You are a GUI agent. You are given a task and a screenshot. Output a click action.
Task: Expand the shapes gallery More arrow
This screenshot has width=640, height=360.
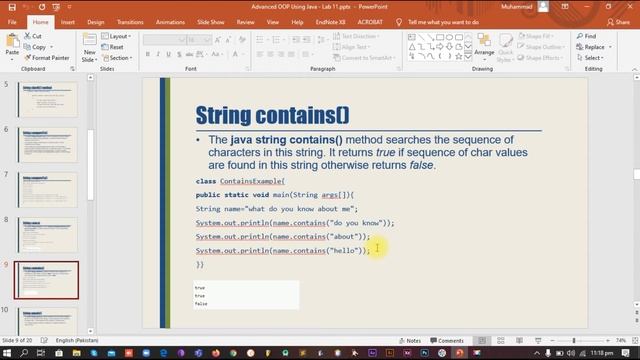coord(468,57)
